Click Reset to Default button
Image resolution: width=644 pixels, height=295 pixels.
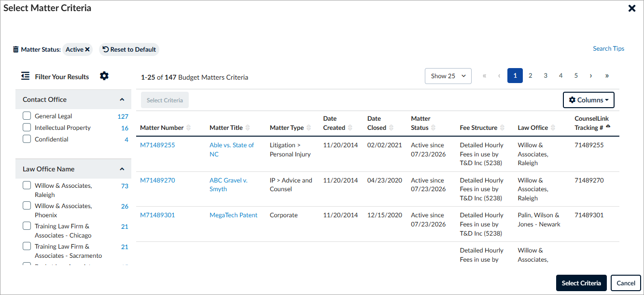129,49
